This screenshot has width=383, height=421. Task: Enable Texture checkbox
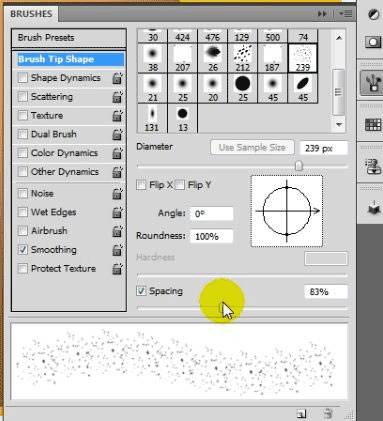pyautogui.click(x=23, y=115)
